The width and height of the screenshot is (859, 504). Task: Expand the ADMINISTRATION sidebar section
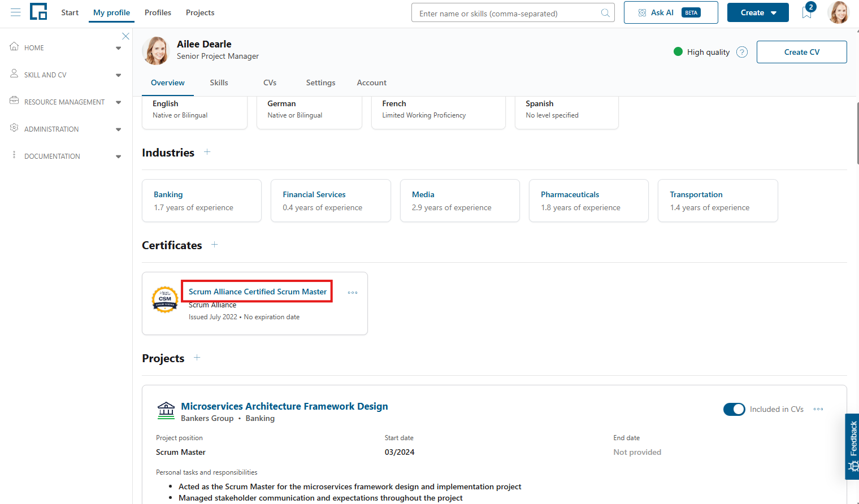(x=119, y=129)
